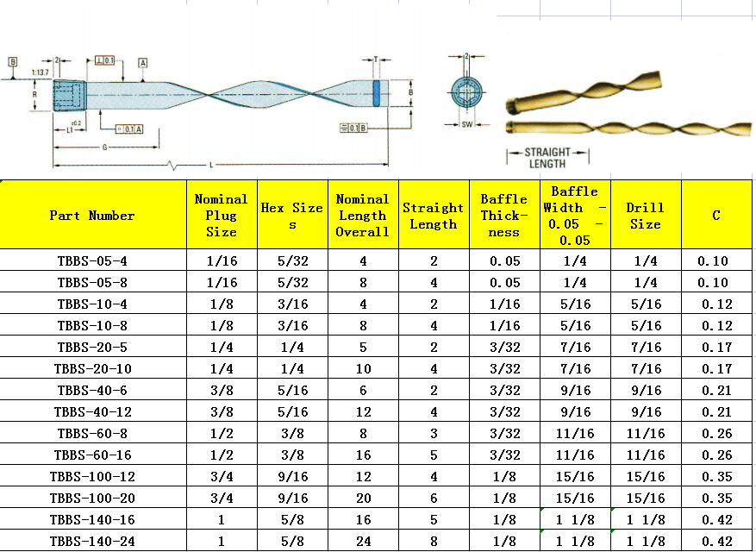Click the C column header
This screenshot has height=552, width=756.
pos(715,216)
